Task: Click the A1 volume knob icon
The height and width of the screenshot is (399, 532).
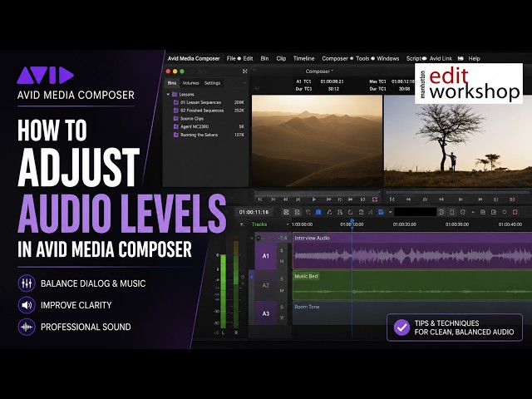Action: 259,239
